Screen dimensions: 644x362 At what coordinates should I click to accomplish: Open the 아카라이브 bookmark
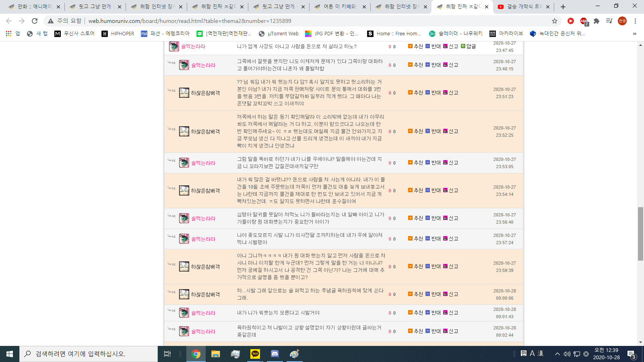coord(506,34)
